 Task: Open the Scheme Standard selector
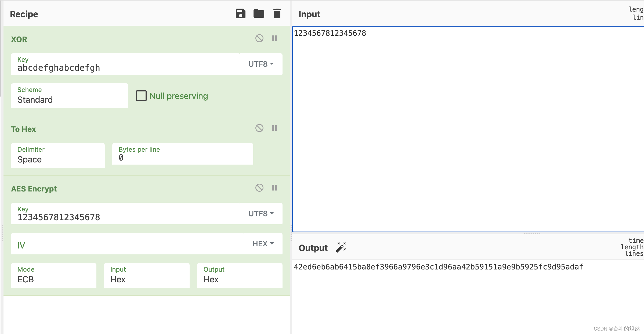69,96
